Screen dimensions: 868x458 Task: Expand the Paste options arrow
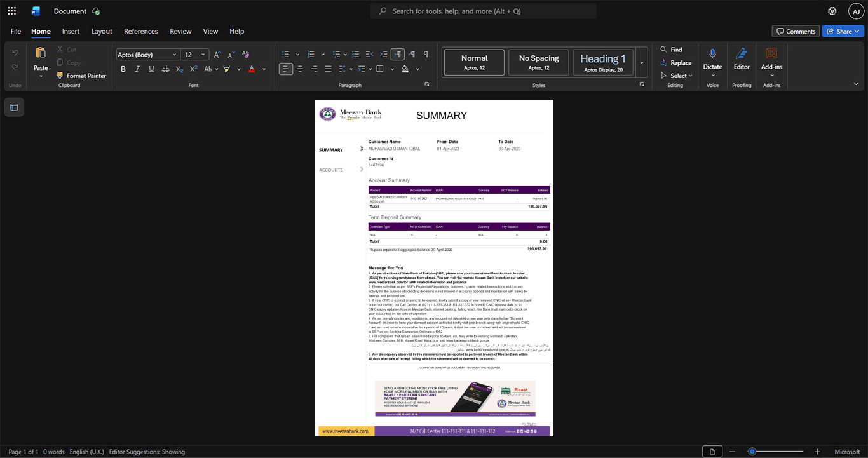(41, 76)
